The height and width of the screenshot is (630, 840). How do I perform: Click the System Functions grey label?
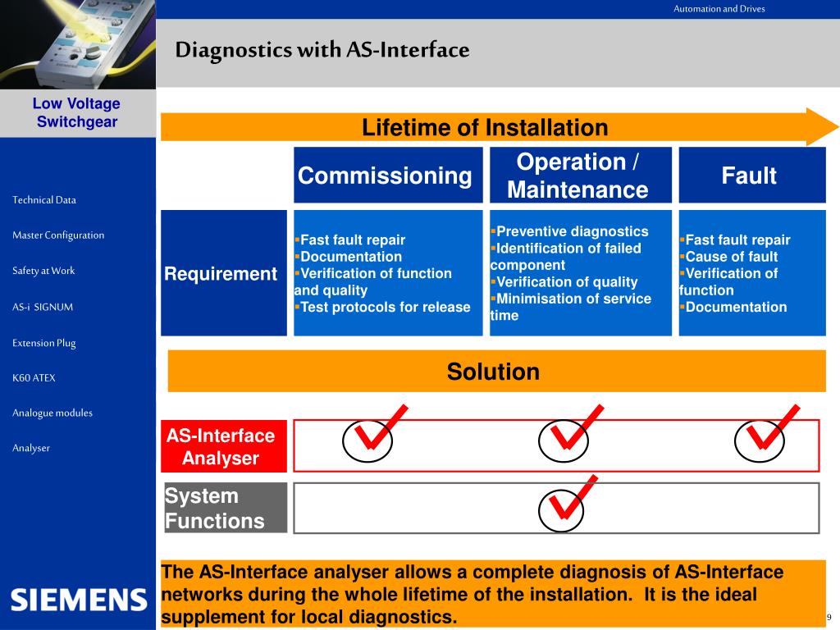tap(226, 508)
